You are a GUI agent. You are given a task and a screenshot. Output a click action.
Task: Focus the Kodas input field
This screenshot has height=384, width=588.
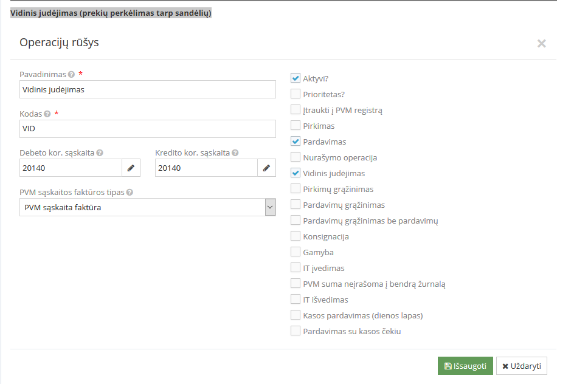coord(148,129)
